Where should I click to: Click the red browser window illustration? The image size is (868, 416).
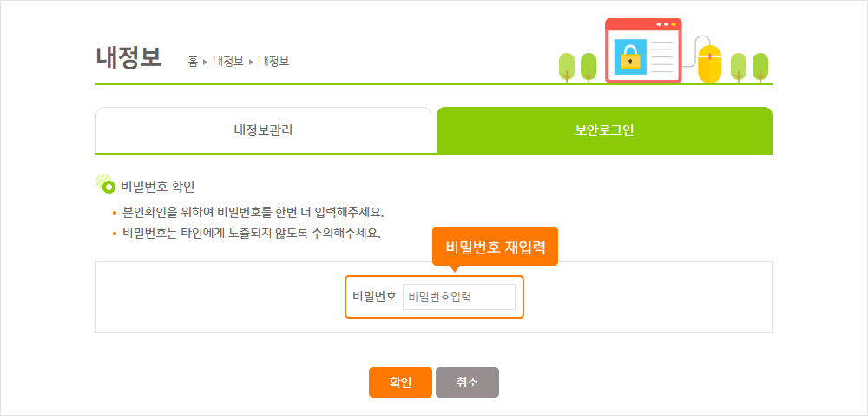(x=642, y=50)
